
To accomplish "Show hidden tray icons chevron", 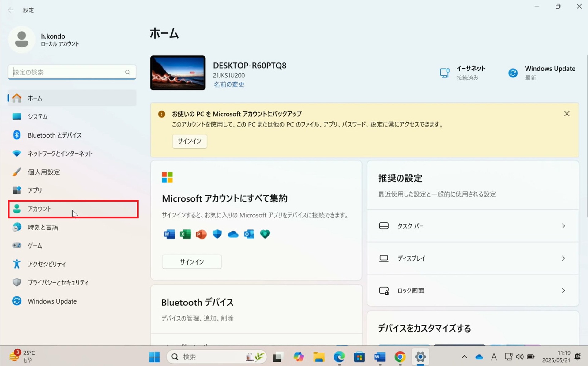I will tap(464, 357).
